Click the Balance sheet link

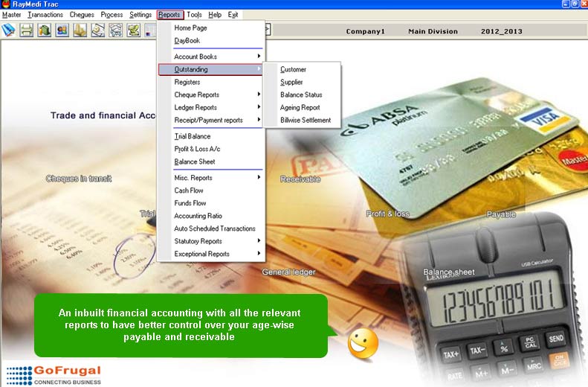point(449,272)
